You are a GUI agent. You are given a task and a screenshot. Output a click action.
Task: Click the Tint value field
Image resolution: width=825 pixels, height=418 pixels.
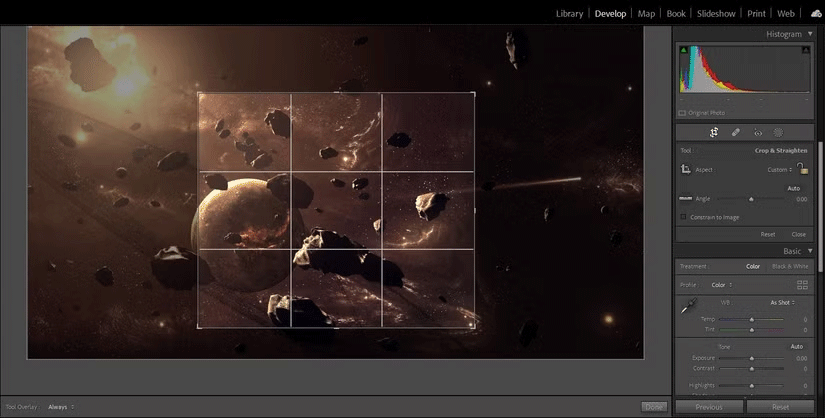point(804,330)
